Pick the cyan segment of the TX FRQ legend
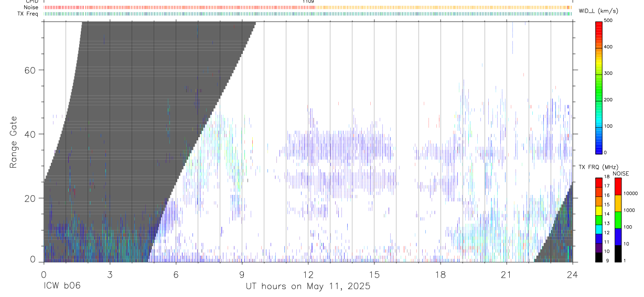The image size is (644, 297). point(598,229)
